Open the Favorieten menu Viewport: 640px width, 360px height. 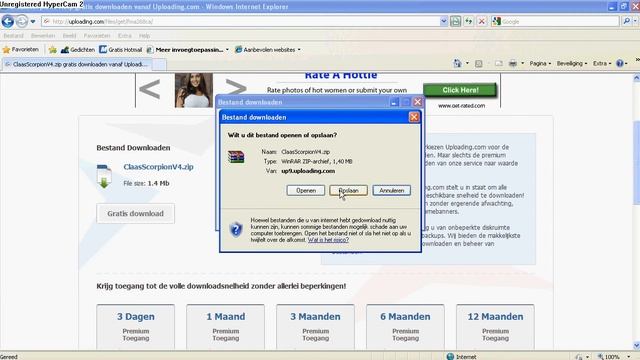97,36
